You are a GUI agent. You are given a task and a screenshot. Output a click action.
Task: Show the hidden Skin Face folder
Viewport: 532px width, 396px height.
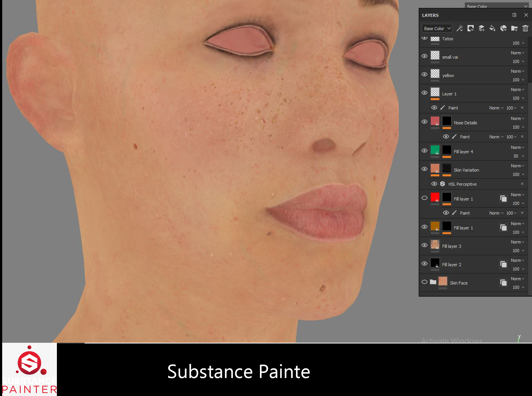[424, 282]
